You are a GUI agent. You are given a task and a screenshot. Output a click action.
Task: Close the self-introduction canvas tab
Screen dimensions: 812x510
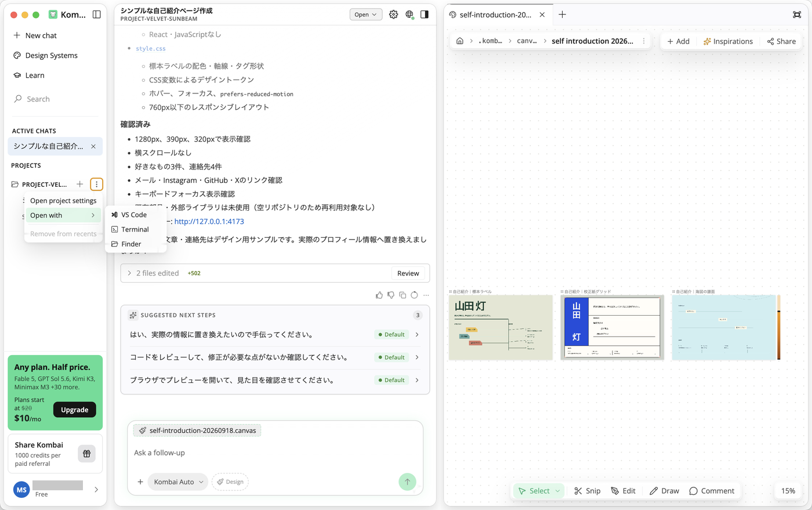pyautogui.click(x=542, y=15)
